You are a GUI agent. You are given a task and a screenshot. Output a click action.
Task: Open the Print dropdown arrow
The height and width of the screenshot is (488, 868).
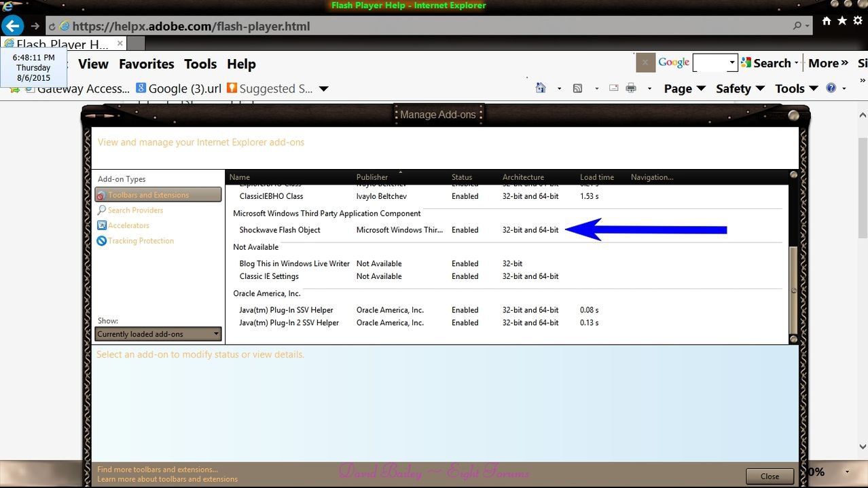[x=649, y=89]
